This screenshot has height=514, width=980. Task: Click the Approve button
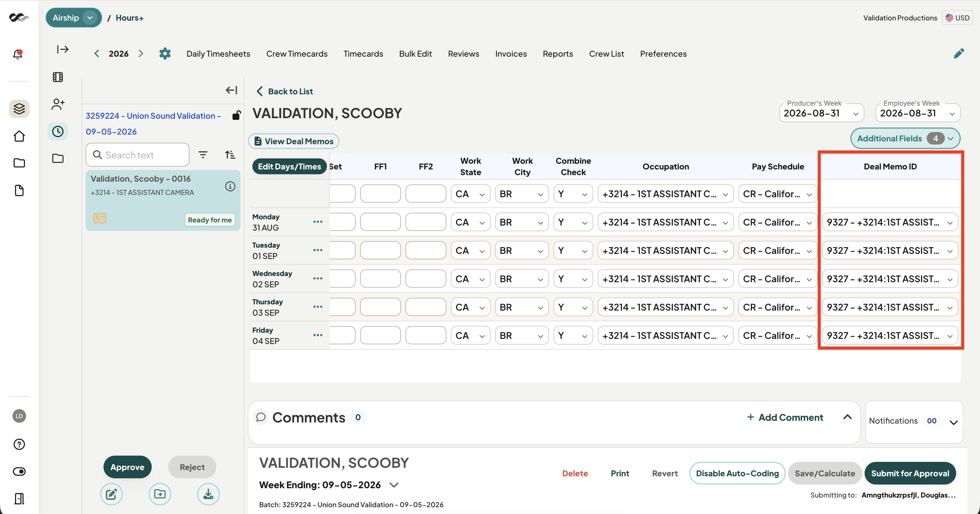click(127, 467)
